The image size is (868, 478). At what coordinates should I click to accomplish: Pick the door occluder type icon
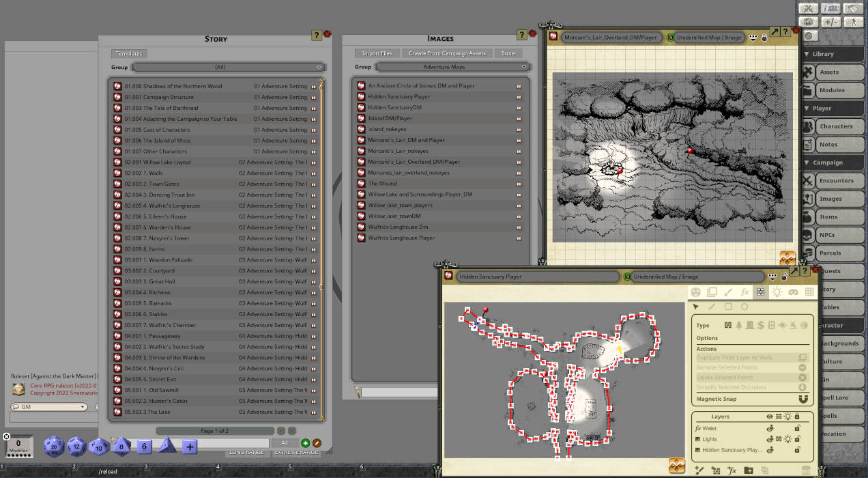click(x=749, y=325)
